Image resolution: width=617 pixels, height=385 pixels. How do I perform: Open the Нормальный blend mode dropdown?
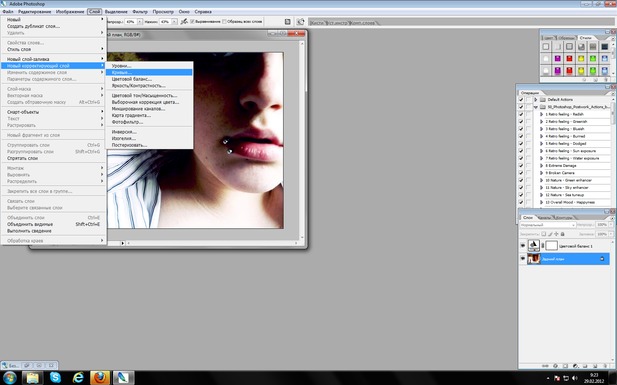pyautogui.click(x=548, y=225)
